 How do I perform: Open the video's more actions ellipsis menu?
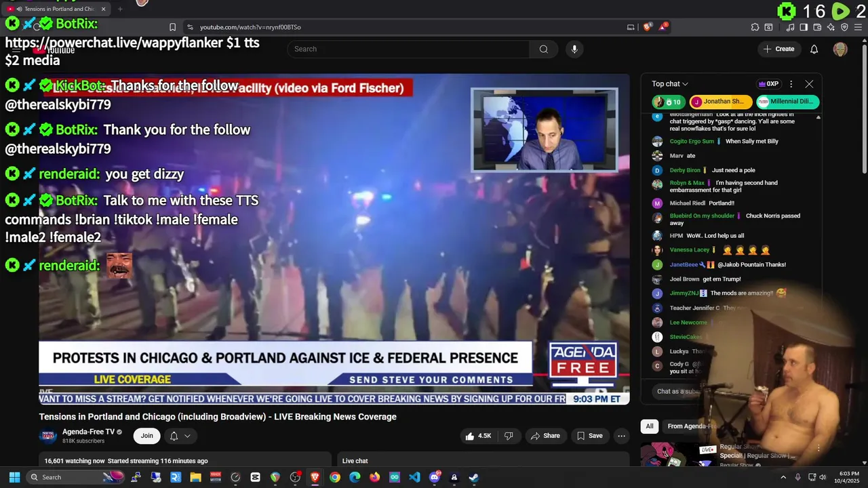[x=621, y=436]
